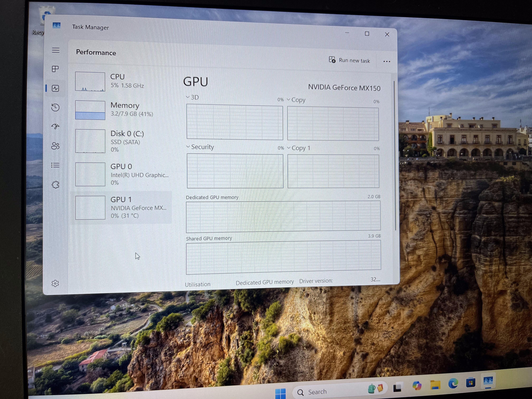Click the 2.0 GB dedicated memory value
Screen dimensions: 532x399
374,196
